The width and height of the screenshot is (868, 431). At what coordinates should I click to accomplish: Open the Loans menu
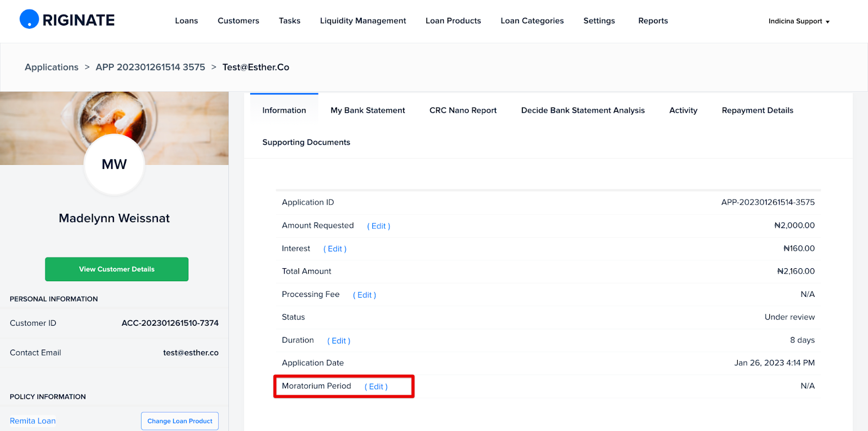(x=186, y=21)
